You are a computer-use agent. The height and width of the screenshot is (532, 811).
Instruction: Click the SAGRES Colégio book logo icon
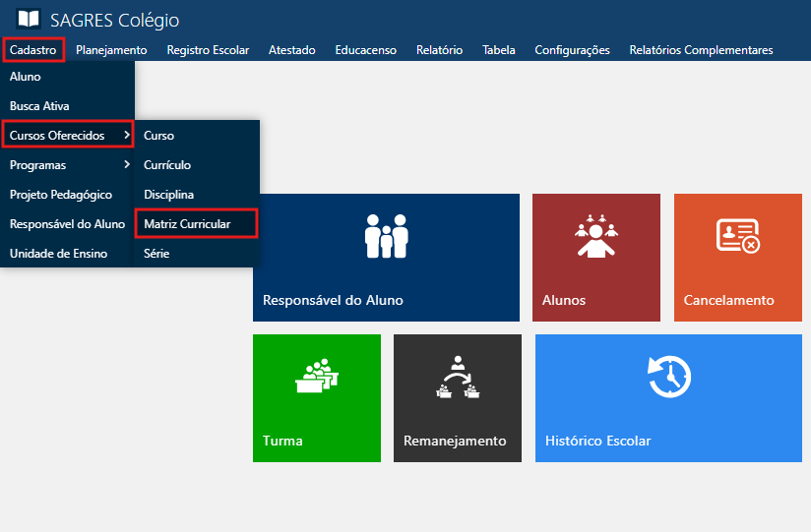click(x=29, y=20)
